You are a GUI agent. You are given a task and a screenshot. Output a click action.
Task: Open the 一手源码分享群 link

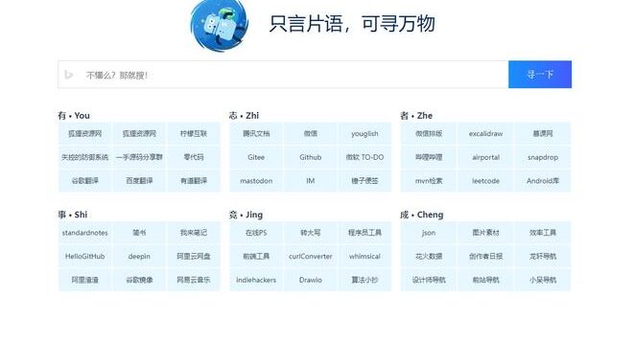139,157
